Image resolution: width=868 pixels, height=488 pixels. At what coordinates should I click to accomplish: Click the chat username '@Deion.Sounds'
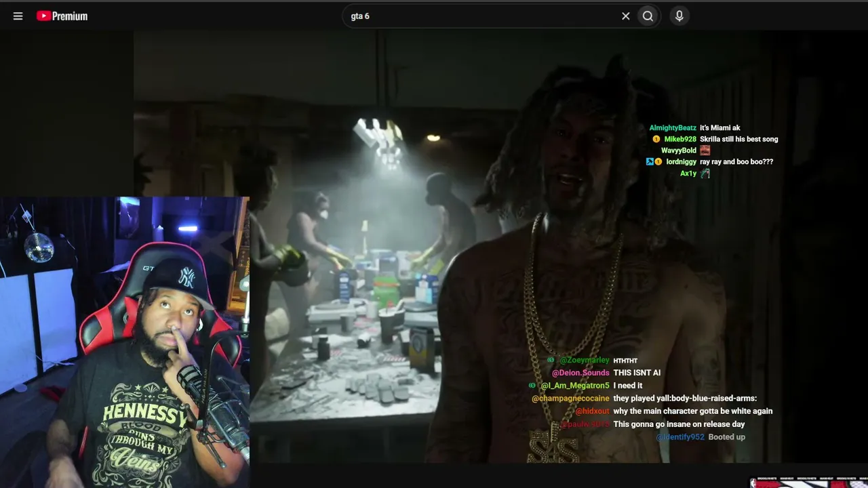click(580, 373)
